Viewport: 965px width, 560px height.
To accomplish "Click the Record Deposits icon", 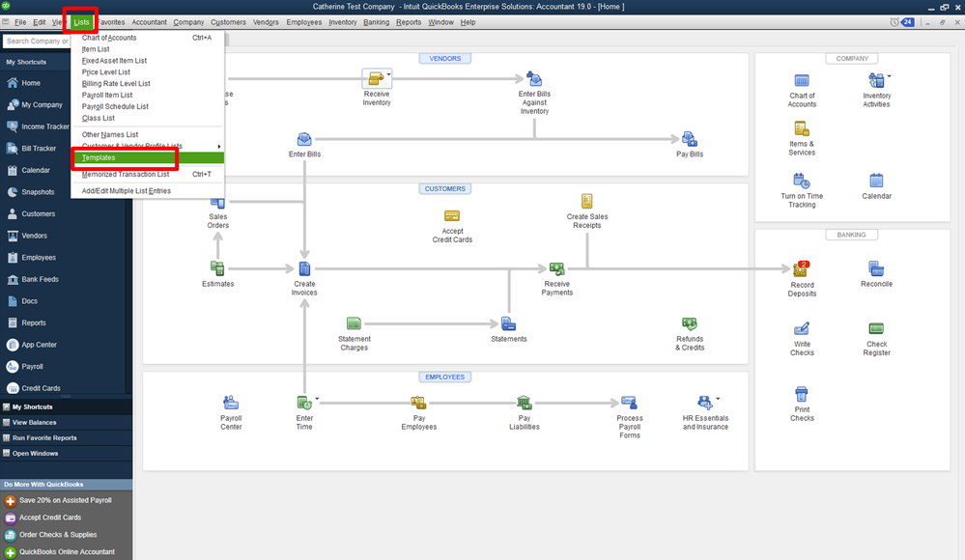I will pyautogui.click(x=802, y=269).
